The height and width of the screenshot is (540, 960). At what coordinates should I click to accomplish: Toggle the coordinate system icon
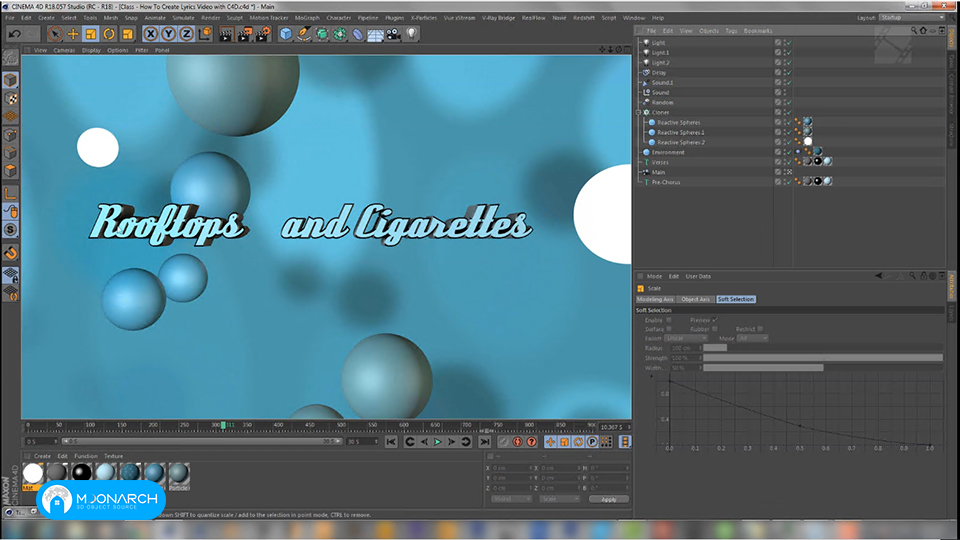point(205,34)
